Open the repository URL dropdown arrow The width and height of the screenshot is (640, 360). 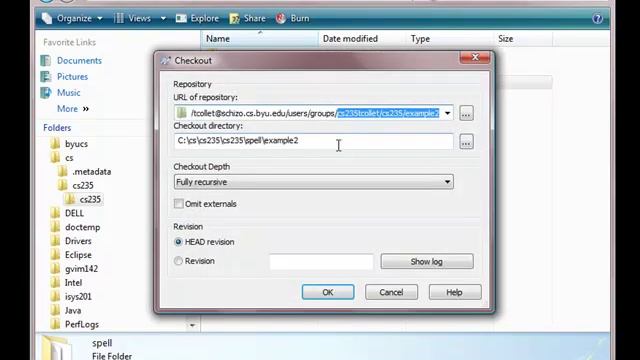[447, 113]
